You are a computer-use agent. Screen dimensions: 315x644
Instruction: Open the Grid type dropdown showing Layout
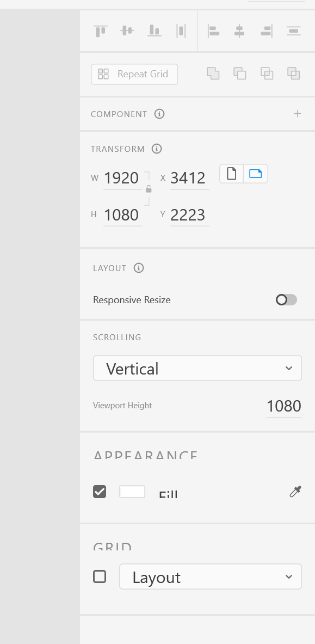[x=210, y=576]
